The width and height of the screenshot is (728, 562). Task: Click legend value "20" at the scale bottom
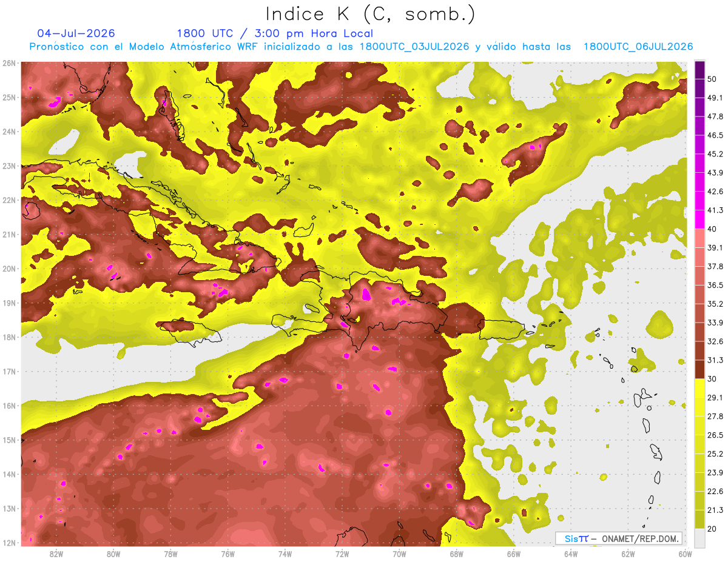point(712,529)
